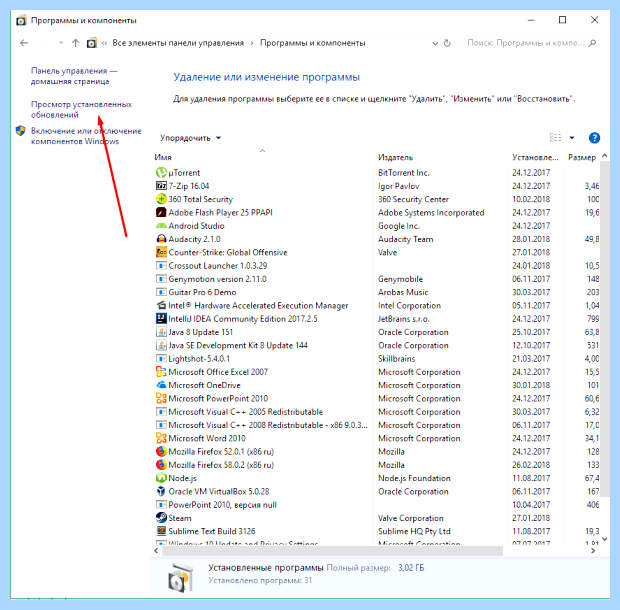Screen dimensions: 620x610
Task: Click the Adobe Flash Player icon
Action: [161, 213]
